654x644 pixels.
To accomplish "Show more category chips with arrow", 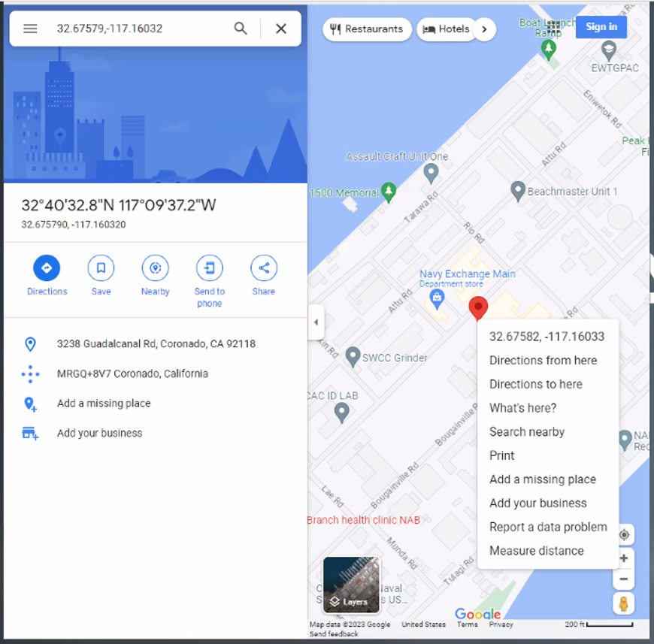I will [484, 29].
